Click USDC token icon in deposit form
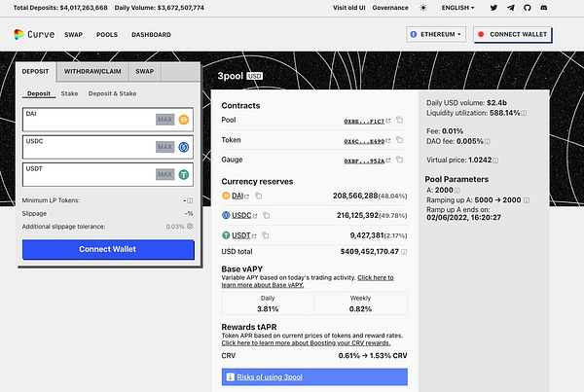 (184, 148)
